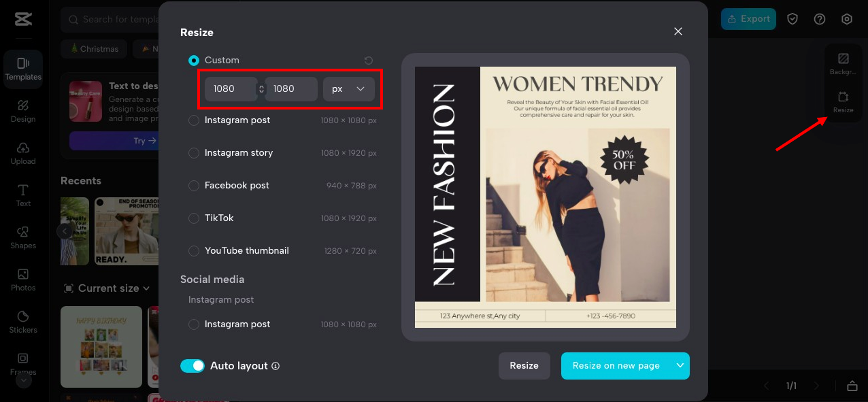Close the Resize dialog
Viewport: 868px width, 402px height.
coord(678,31)
